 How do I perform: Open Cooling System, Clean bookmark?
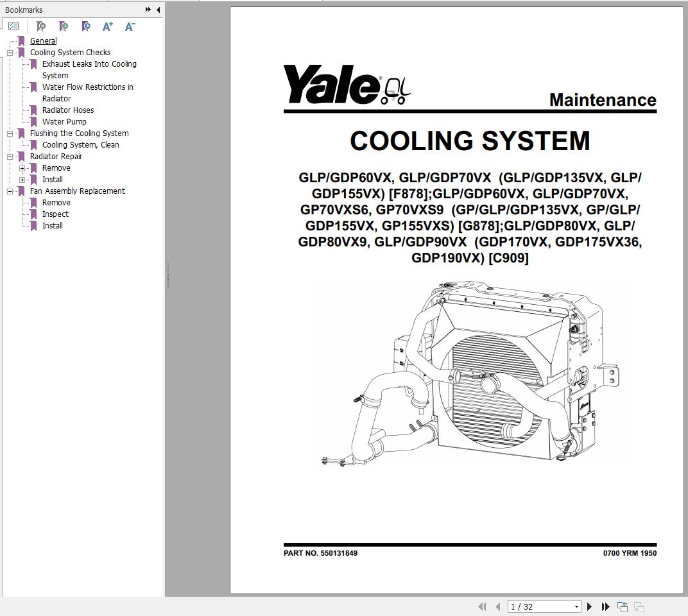[80, 145]
